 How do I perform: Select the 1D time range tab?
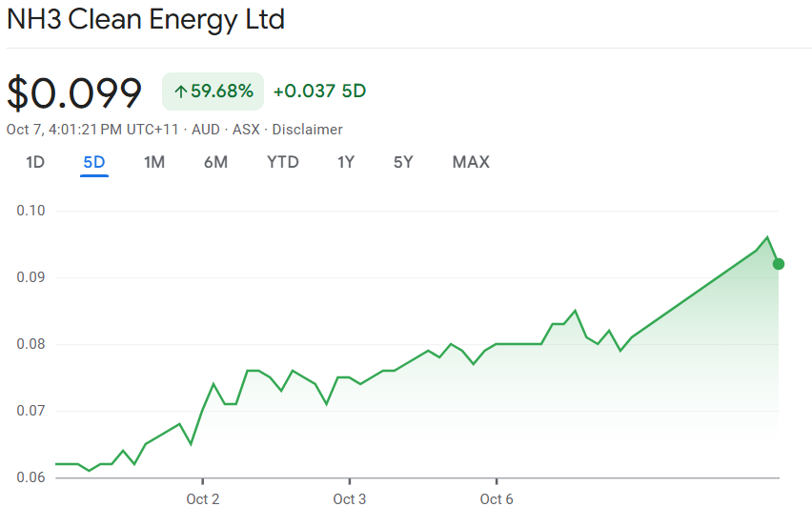35,162
